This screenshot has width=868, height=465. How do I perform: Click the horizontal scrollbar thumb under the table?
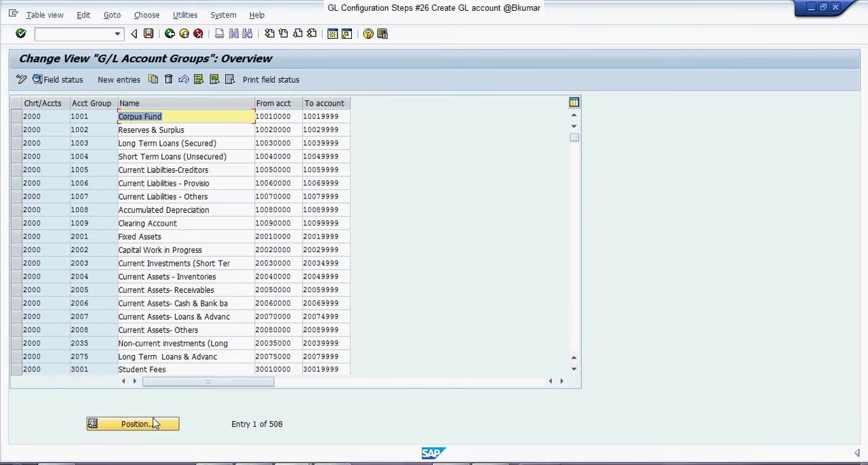pyautogui.click(x=208, y=382)
